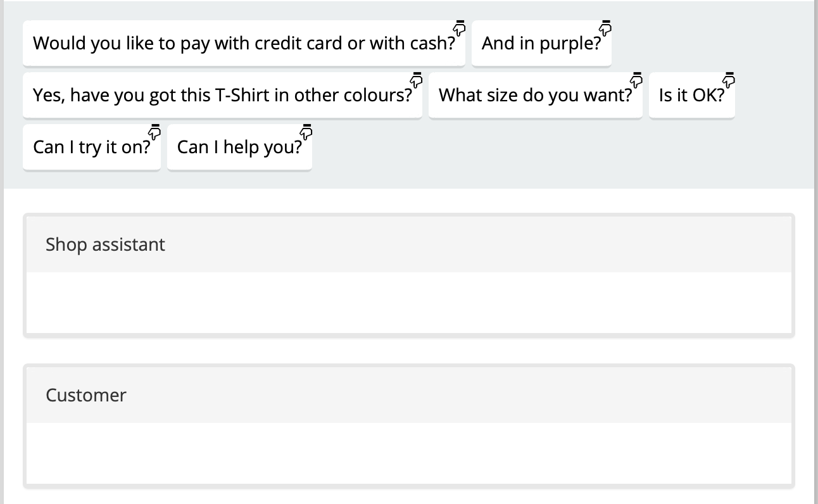Click hand icon on 'What size' card
The width and height of the screenshot is (818, 504).
click(637, 80)
